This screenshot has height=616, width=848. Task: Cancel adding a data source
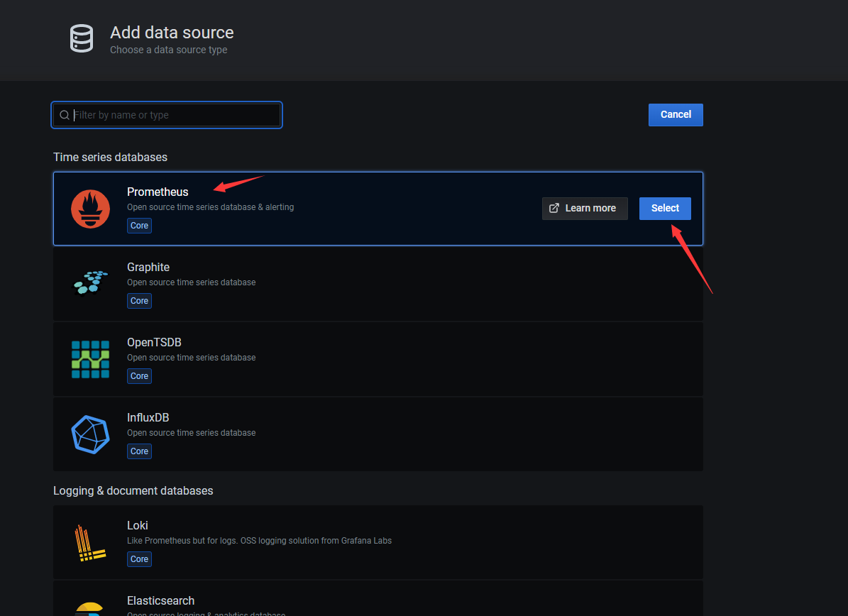(675, 114)
